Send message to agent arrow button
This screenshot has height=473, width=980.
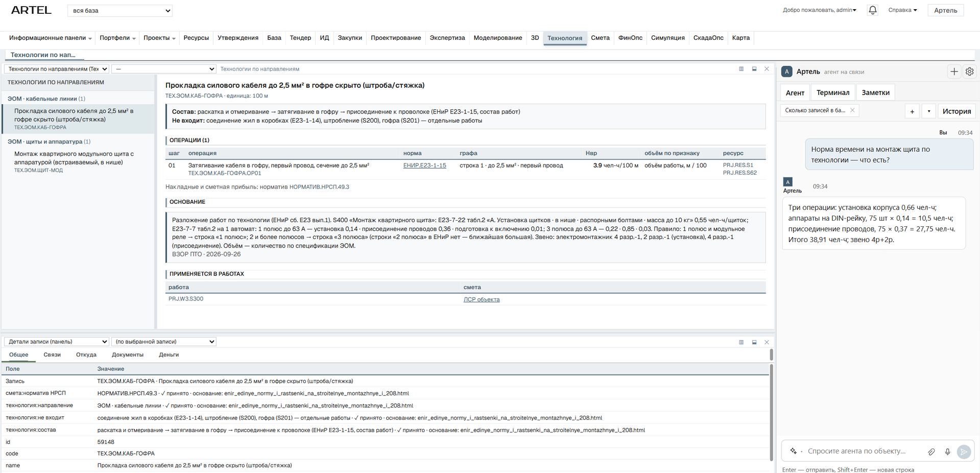tap(964, 452)
